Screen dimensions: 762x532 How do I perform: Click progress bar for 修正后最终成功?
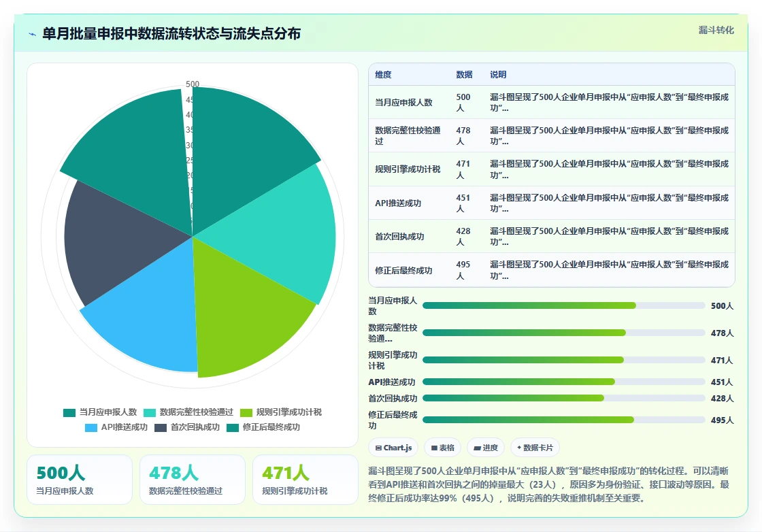pyautogui.click(x=564, y=420)
